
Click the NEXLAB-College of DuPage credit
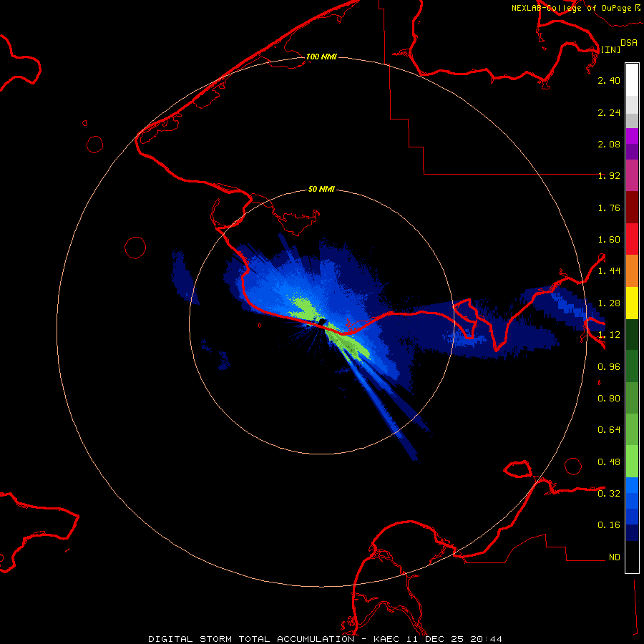tap(571, 8)
